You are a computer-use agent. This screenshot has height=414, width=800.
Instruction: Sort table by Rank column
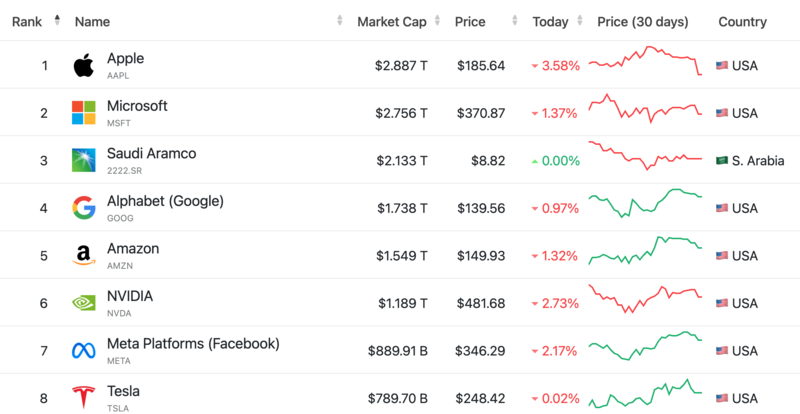[x=26, y=21]
